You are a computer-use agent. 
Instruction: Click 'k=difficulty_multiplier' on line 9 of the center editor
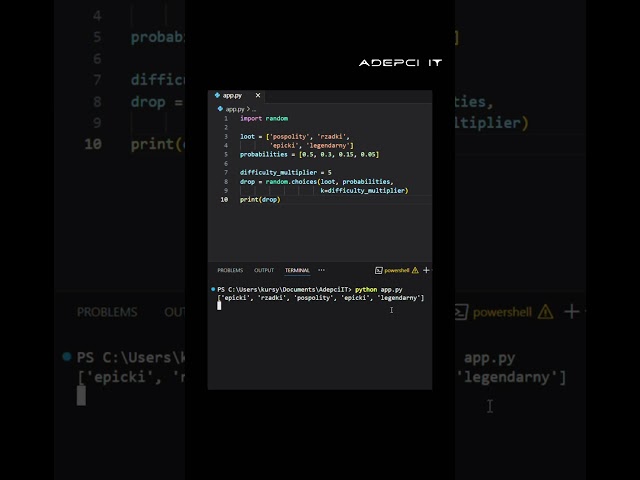[x=363, y=191]
